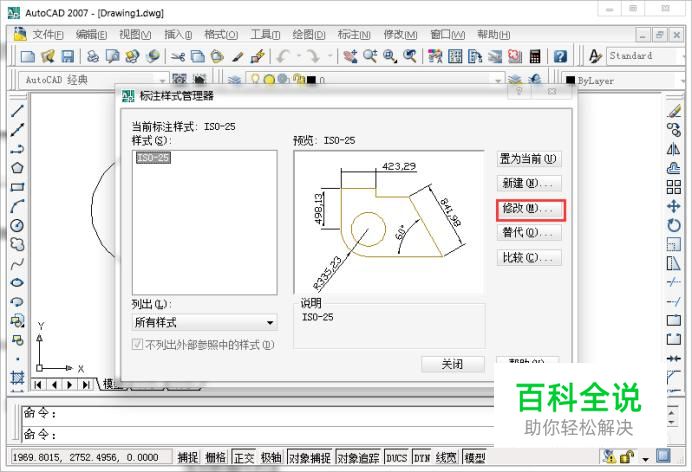Image resolution: width=692 pixels, height=472 pixels.
Task: Select the Line tool in Draw toolbar
Action: [x=17, y=110]
